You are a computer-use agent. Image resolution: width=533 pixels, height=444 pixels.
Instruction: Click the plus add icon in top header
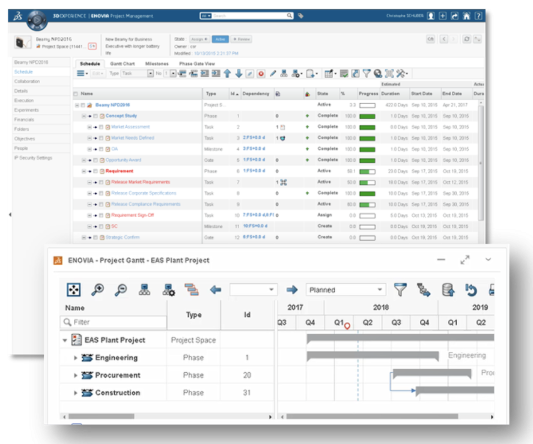(x=443, y=16)
